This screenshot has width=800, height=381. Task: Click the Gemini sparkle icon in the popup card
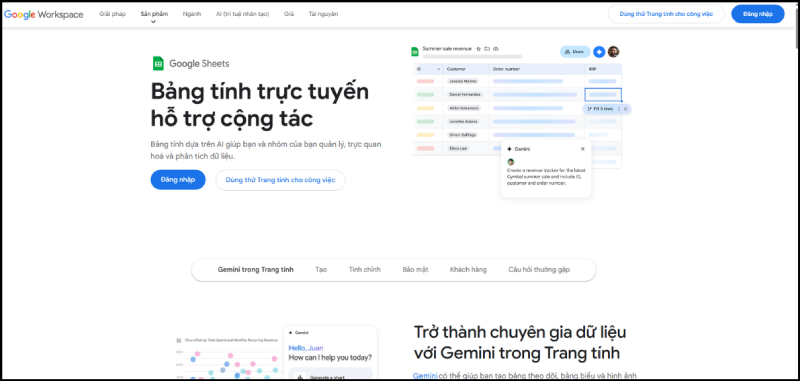tap(510, 149)
